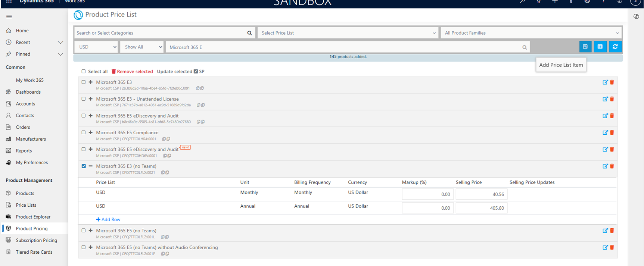This screenshot has height=266, width=644.
Task: Open the Show All filter dropdown
Action: 142,47
